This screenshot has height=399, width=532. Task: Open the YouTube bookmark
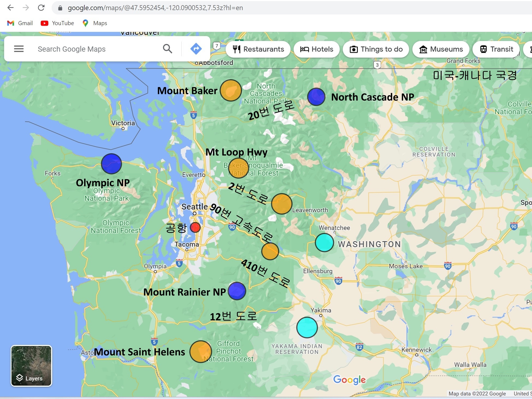tap(58, 23)
